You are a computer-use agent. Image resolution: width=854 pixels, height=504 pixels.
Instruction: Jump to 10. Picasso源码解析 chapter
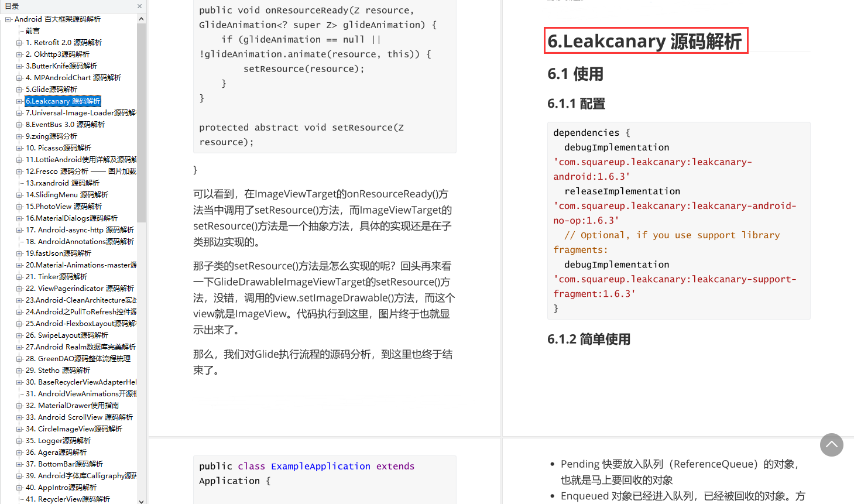[x=59, y=148]
